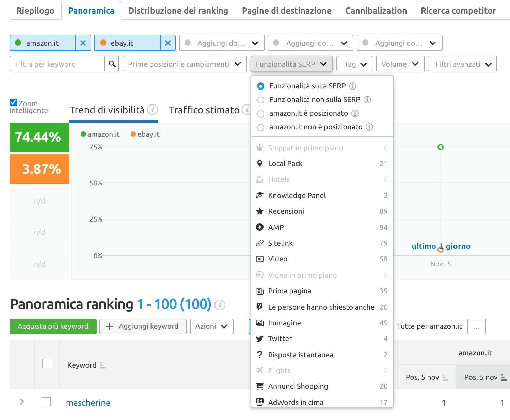This screenshot has width=510, height=420.
Task: Click the Immagine picture icon
Action: coord(260,323)
